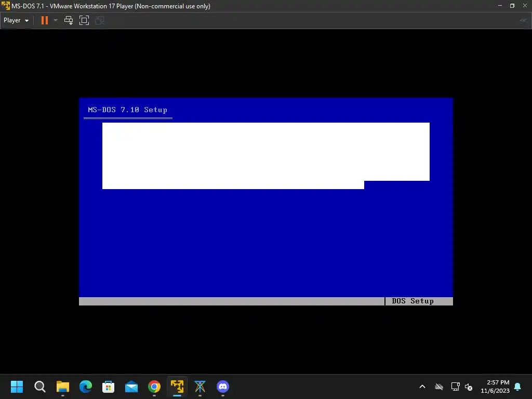The image size is (532, 399).
Task: Click the disabled Unity mode icon
Action: [x=100, y=20]
